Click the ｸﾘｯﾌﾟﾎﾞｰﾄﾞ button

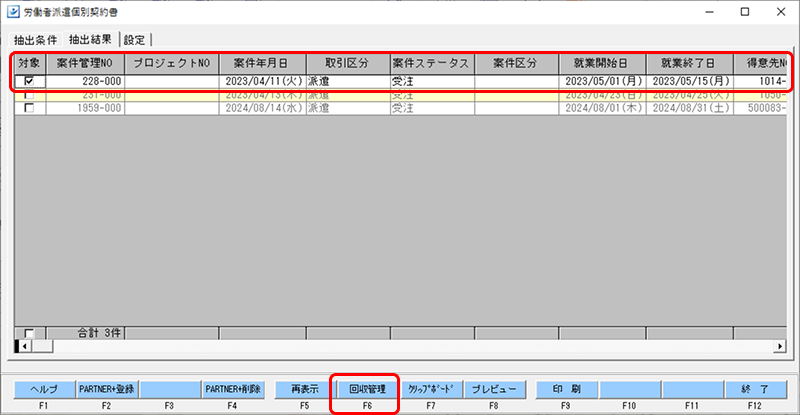[x=431, y=389]
